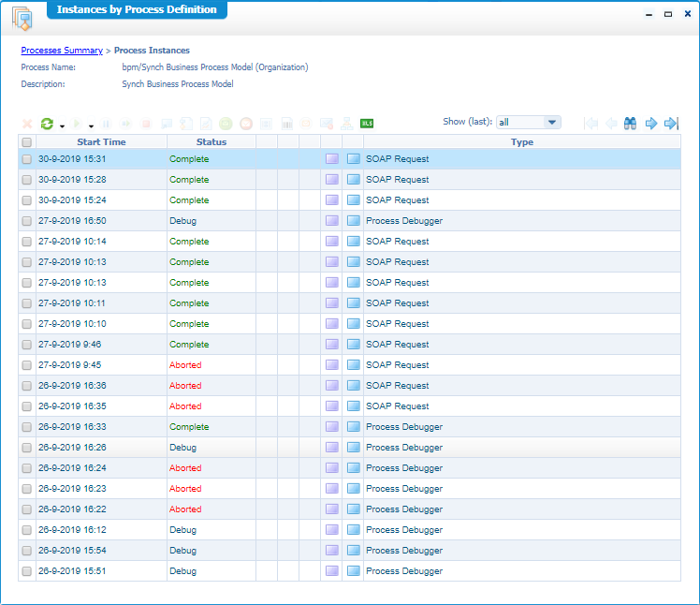Click Aborted status in 26-9-2019 16:35 row
The image size is (700, 605).
(185, 406)
